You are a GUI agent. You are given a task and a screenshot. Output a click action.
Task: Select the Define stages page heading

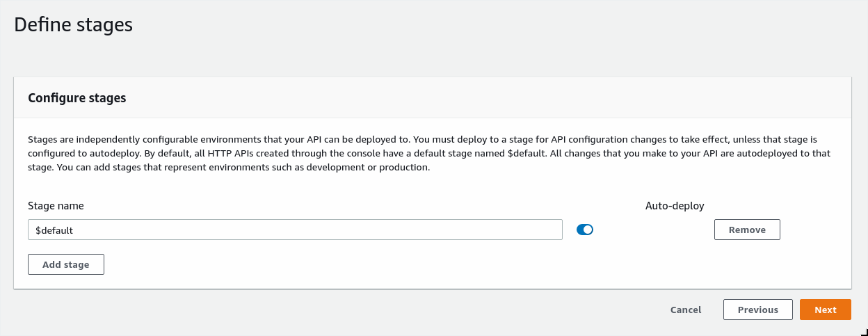point(73,25)
